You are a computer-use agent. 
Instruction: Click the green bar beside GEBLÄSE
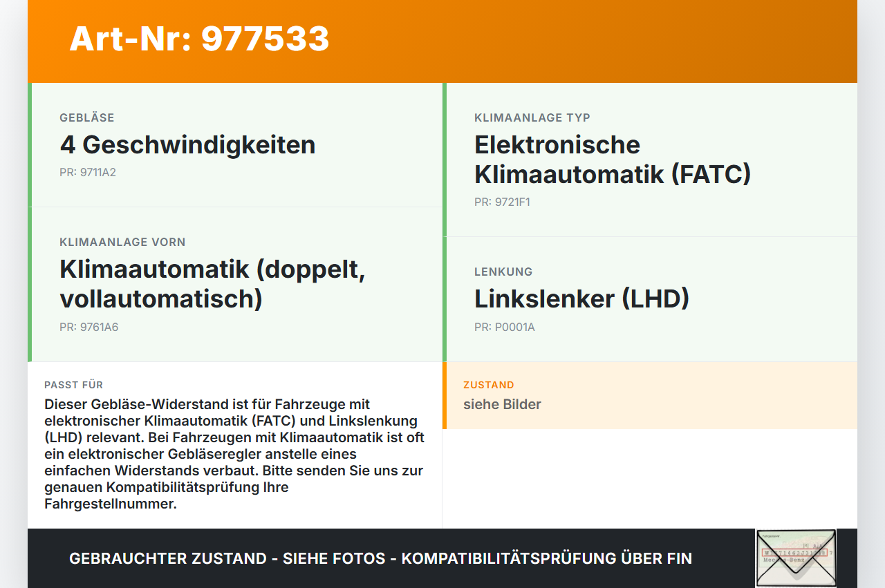[28, 145]
